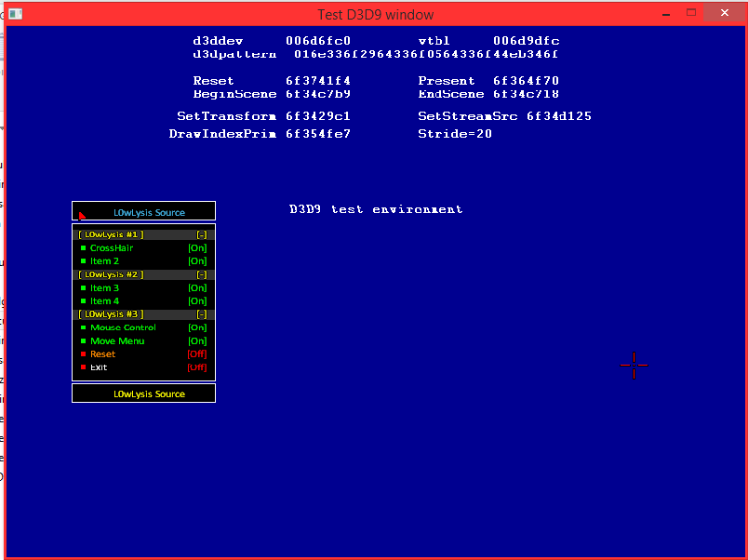748x560 pixels.
Task: Toggle Item 3 [On] state
Action: 197,288
